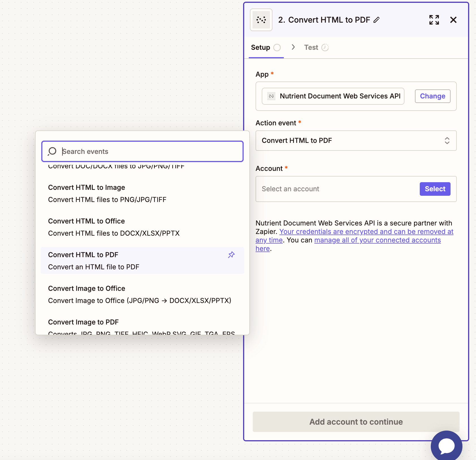Toggle the pin on Convert HTML to PDF

(x=231, y=255)
